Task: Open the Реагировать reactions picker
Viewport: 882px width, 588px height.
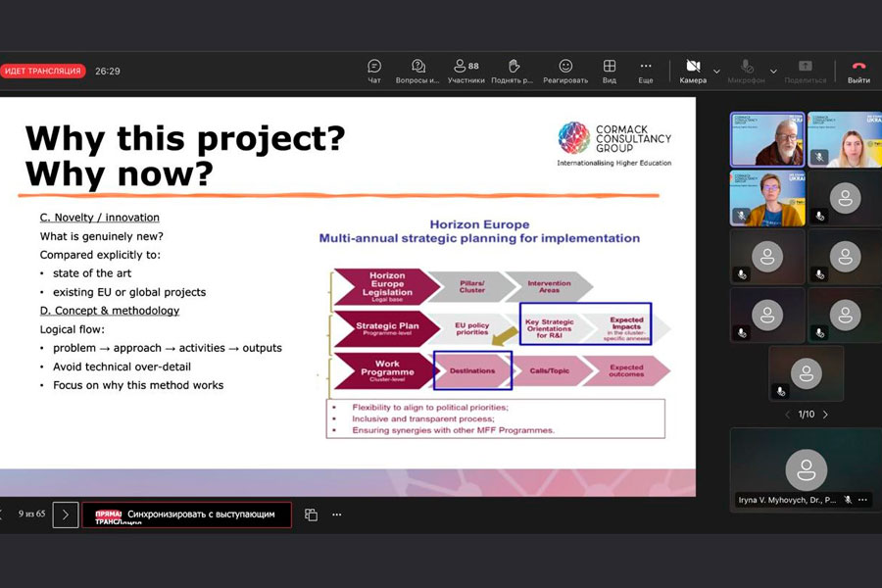Action: coord(565,71)
